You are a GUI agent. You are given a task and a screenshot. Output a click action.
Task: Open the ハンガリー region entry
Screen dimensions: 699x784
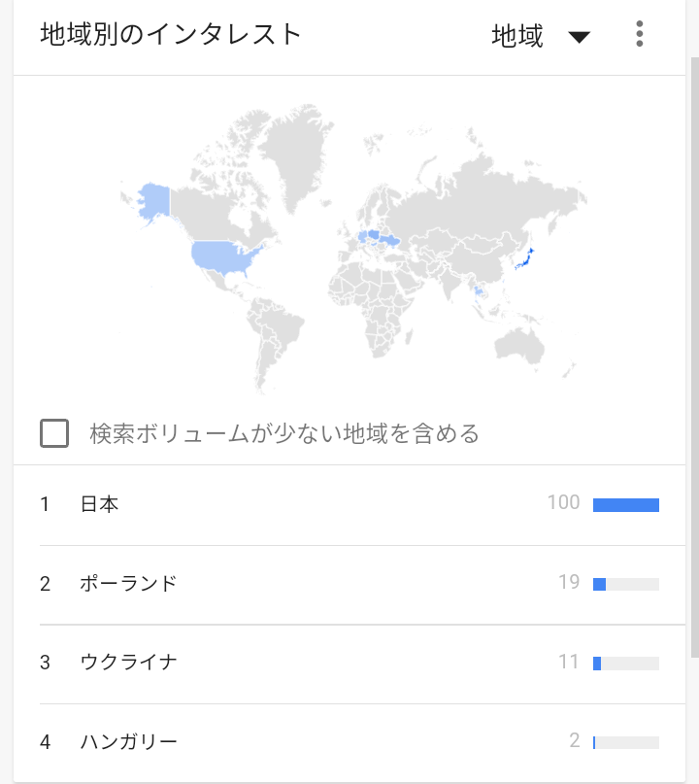(128, 742)
